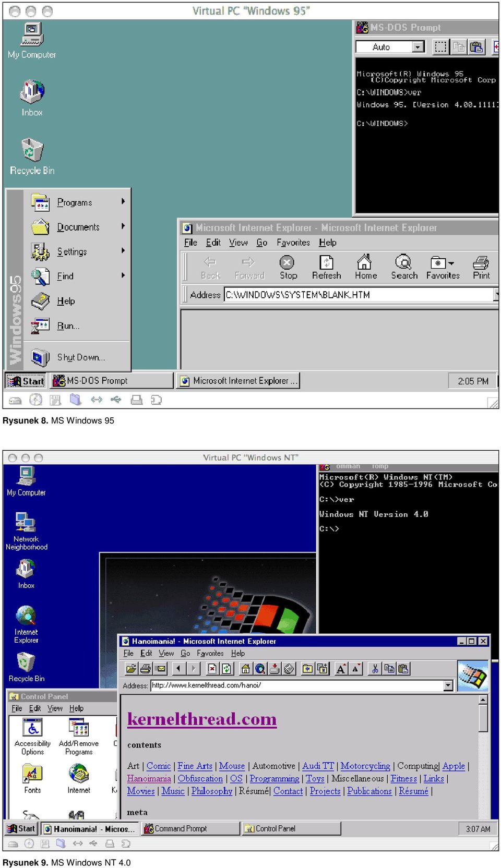Viewport: 501px width, 868px height.
Task: Expand Programs submenu arrow in Start menu
Action: (123, 201)
